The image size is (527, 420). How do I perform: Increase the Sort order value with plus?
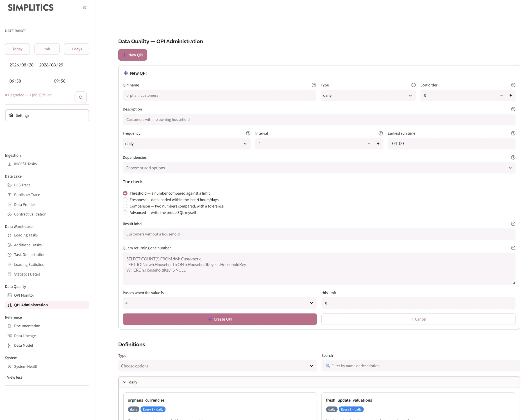510,95
